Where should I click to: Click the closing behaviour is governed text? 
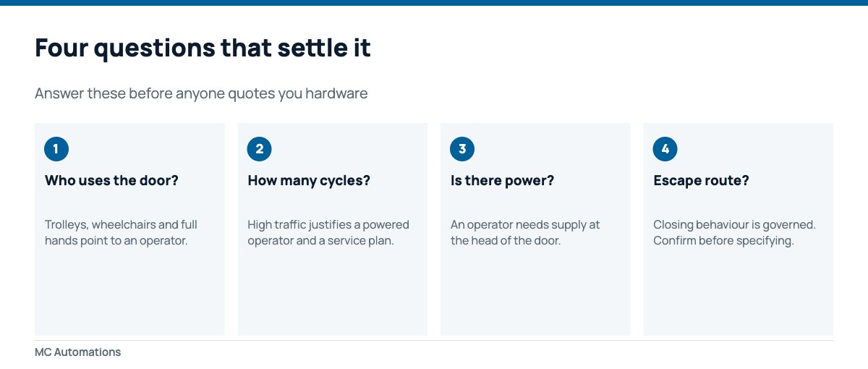click(x=734, y=232)
